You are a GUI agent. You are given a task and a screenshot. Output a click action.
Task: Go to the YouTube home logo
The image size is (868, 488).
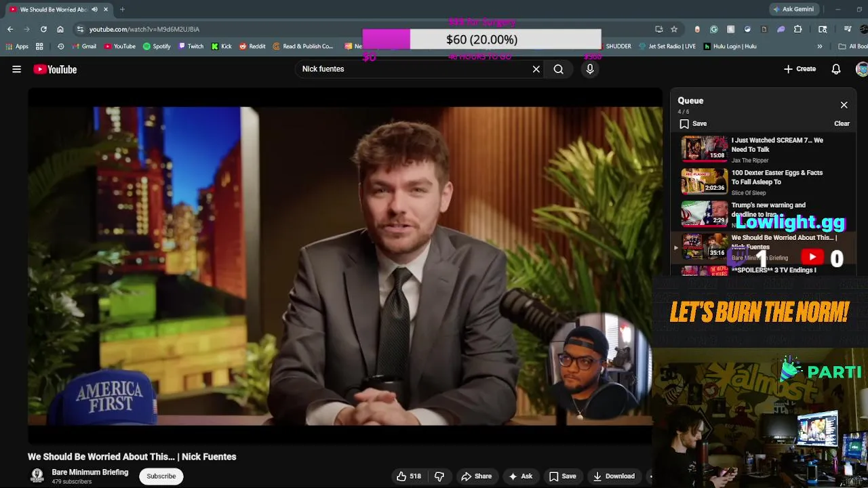click(x=55, y=69)
